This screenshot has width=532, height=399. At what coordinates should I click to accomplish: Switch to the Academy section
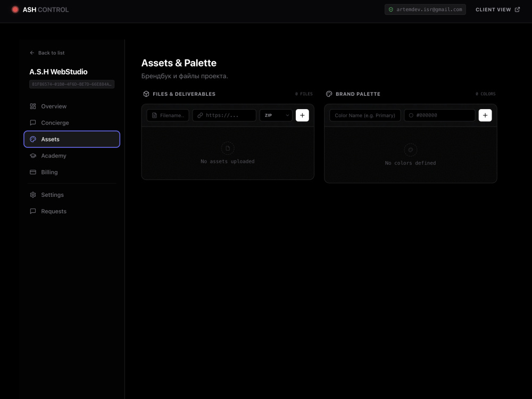coord(72,156)
